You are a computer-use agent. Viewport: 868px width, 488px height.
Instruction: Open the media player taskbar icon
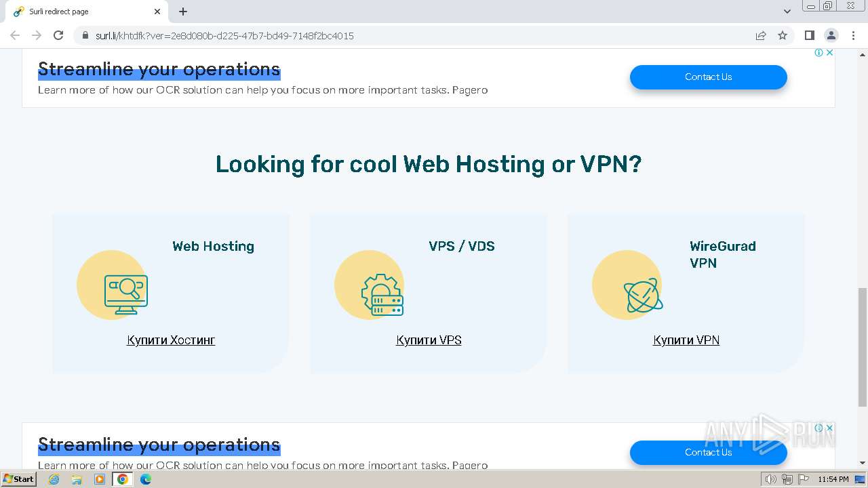coord(100,479)
